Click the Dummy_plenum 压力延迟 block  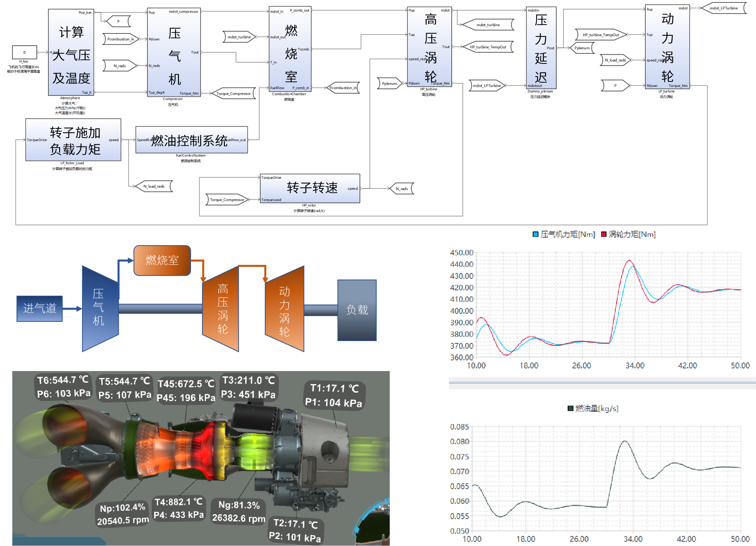541,48
